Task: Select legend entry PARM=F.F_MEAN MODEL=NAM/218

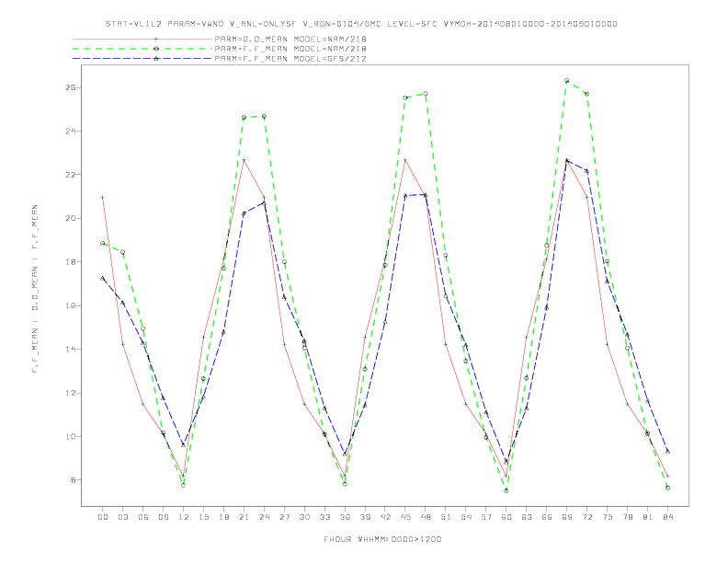Action: click(x=290, y=49)
